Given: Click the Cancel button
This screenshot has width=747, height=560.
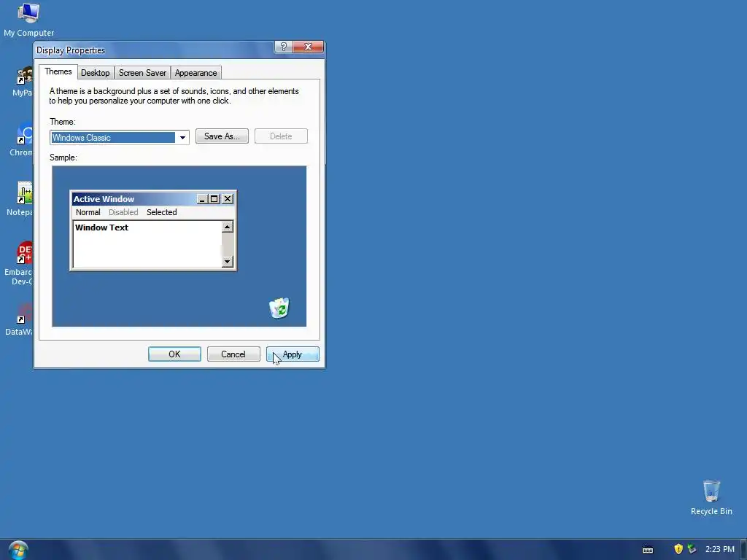Looking at the screenshot, I should click(233, 354).
